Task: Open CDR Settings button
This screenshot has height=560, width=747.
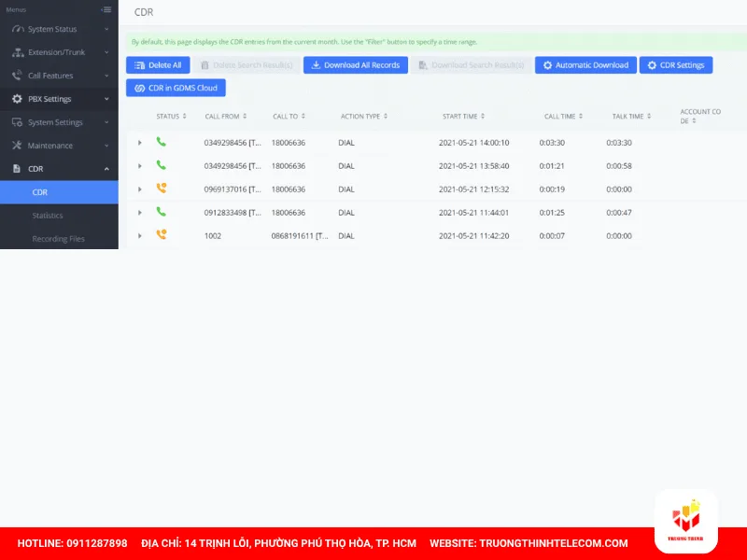Action: [676, 65]
